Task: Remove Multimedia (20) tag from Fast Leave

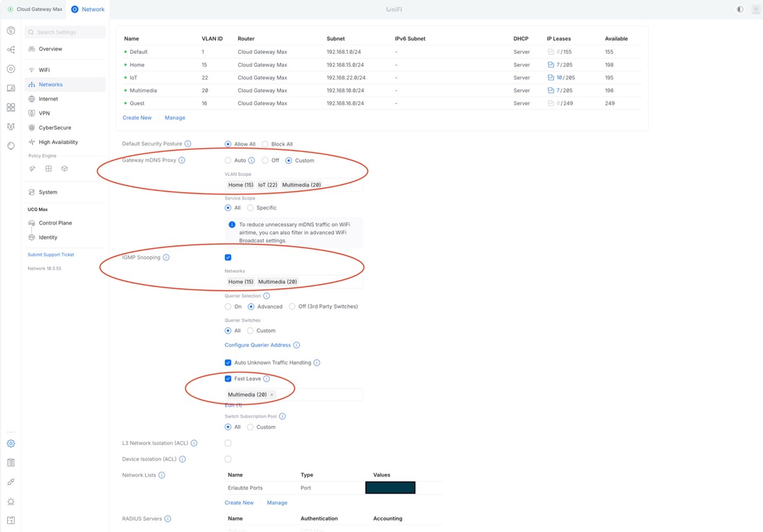Action: click(272, 395)
